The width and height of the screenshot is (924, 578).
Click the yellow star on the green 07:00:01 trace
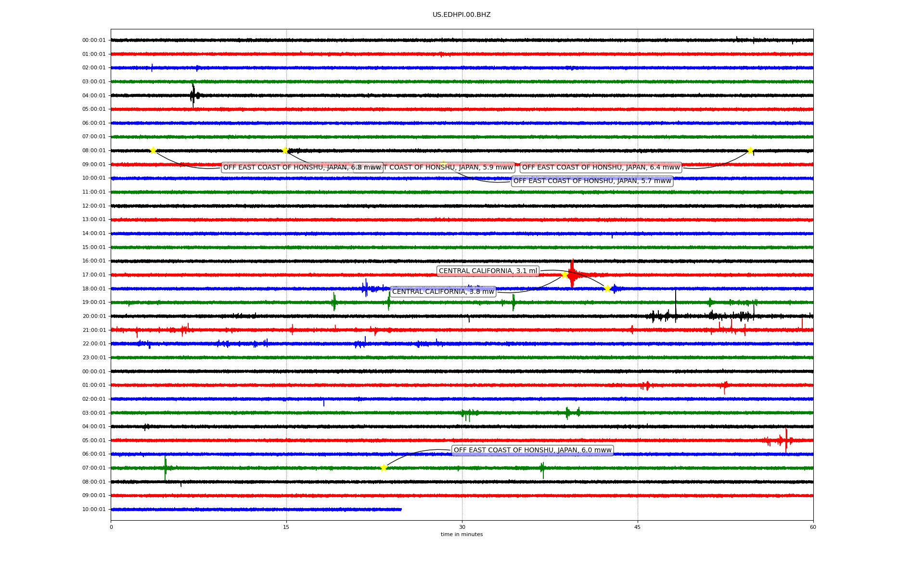point(384,468)
